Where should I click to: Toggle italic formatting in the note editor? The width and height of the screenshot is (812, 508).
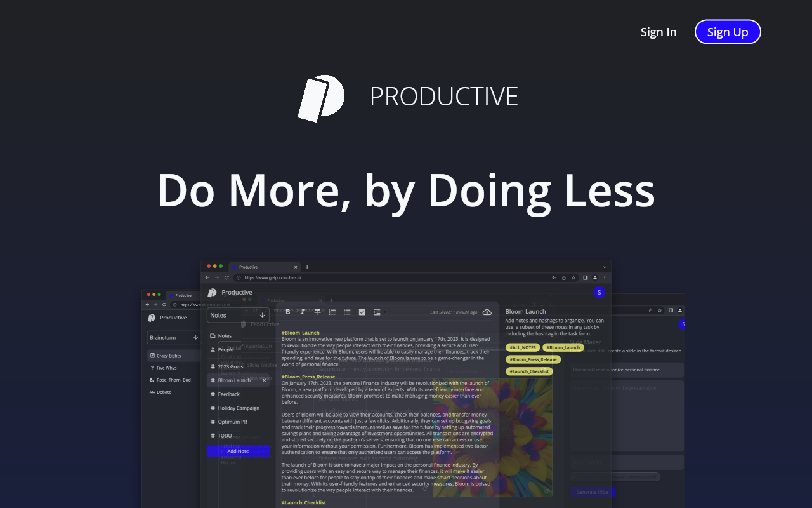(303, 312)
